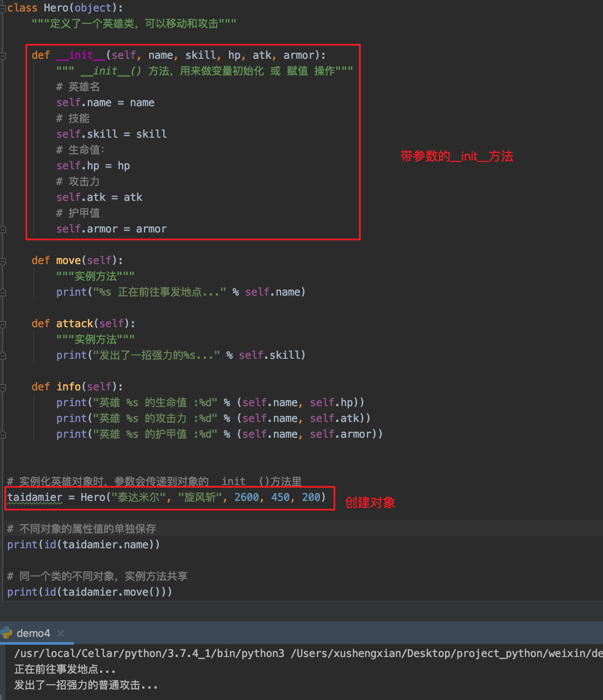
Task: Collapse the def move method fold marker
Action: click(x=3, y=261)
